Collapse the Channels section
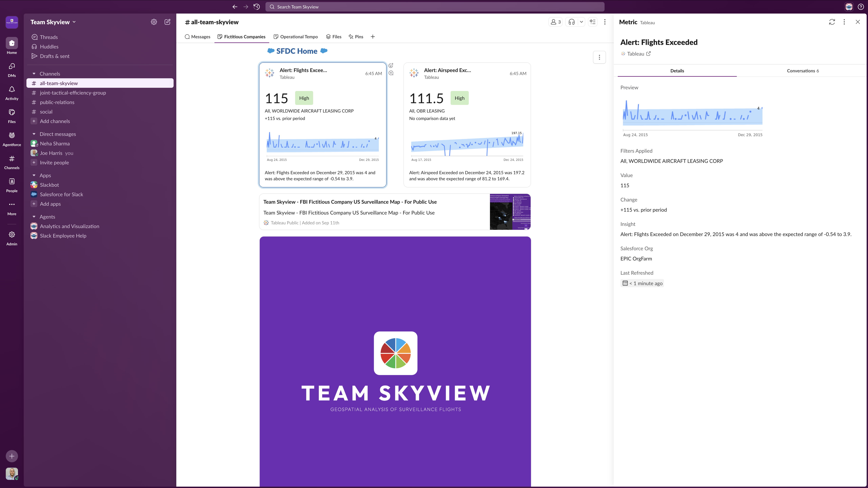The image size is (868, 488). point(34,74)
